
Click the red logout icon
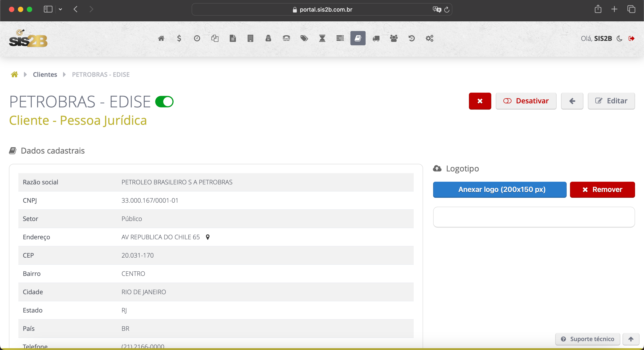coord(631,38)
